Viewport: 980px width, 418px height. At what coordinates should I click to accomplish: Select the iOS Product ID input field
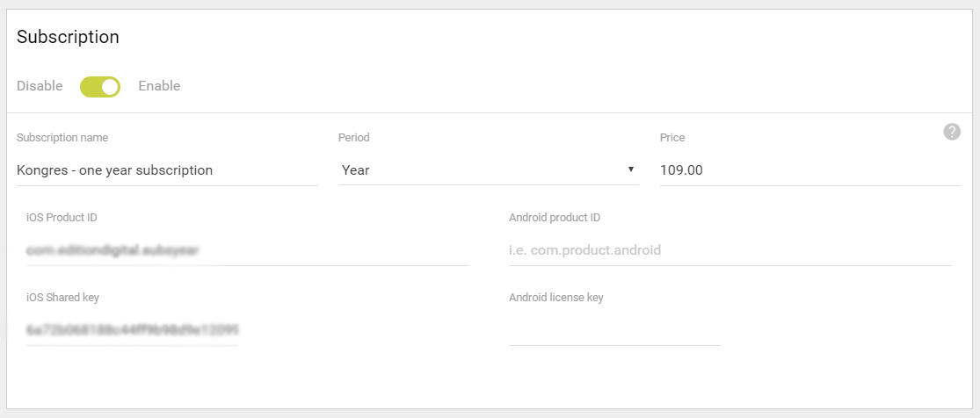coord(248,250)
